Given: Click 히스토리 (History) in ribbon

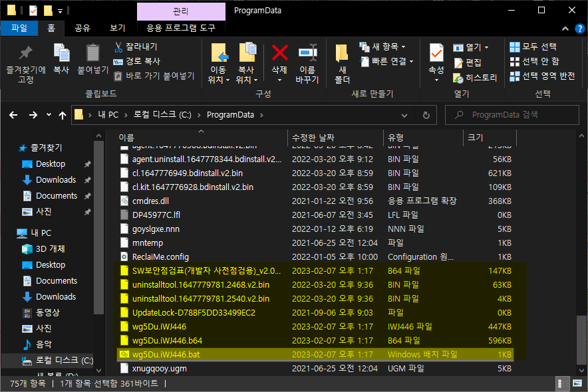Looking at the screenshot, I should tap(475, 78).
